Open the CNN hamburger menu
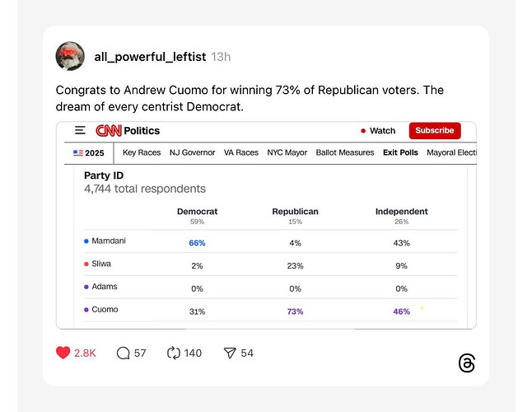 click(80, 130)
